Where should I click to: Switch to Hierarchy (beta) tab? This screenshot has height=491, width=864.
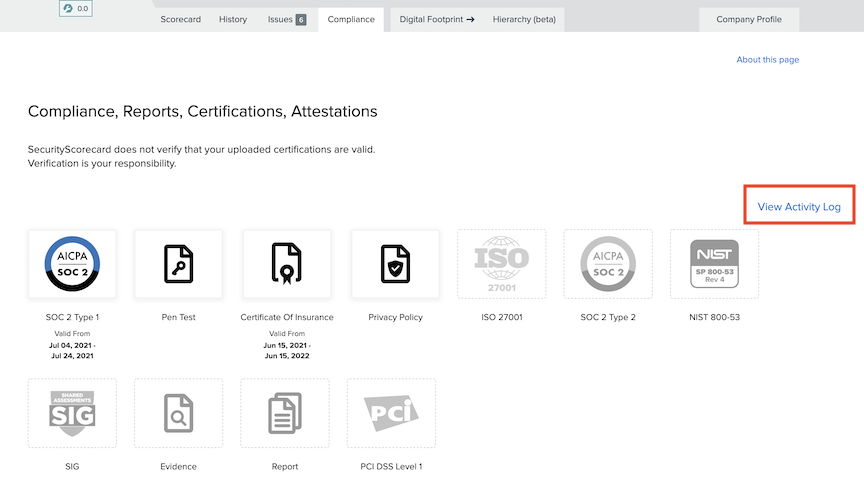(524, 19)
